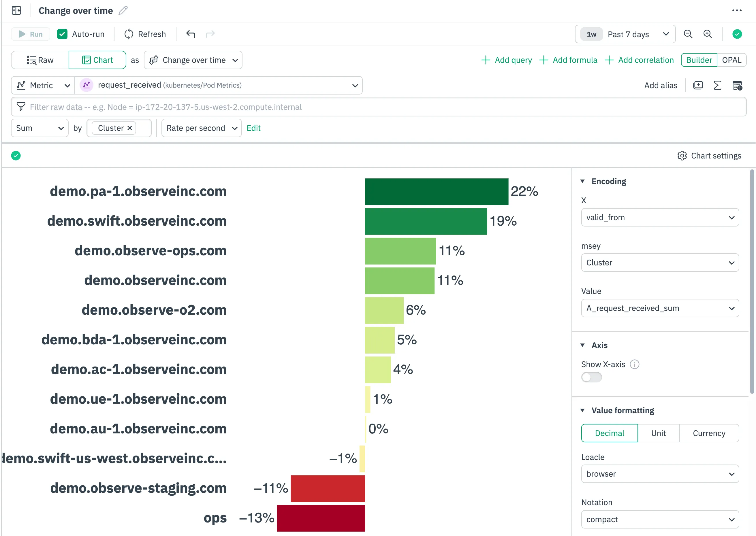Click the zoom in magnifier icon
The height and width of the screenshot is (536, 756).
tap(708, 34)
